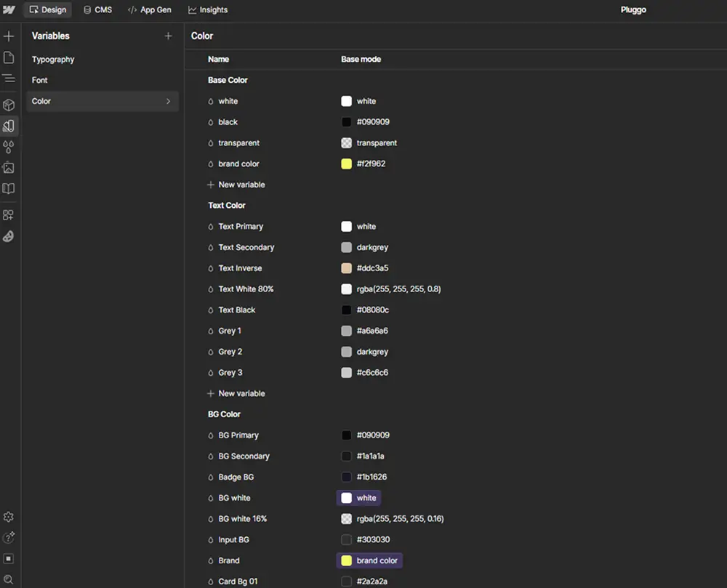Viewport: 727px width, 588px height.
Task: Open the Assets panel
Action: click(x=9, y=167)
